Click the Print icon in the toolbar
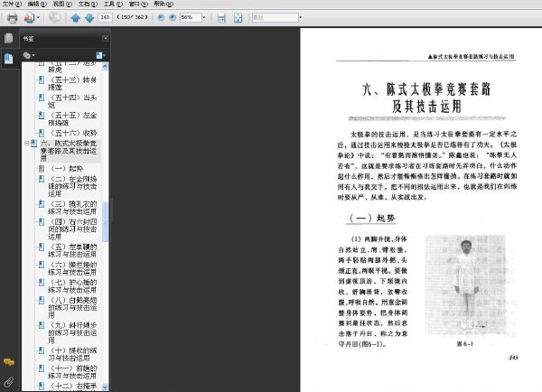This screenshot has height=392, width=542. click(12, 18)
